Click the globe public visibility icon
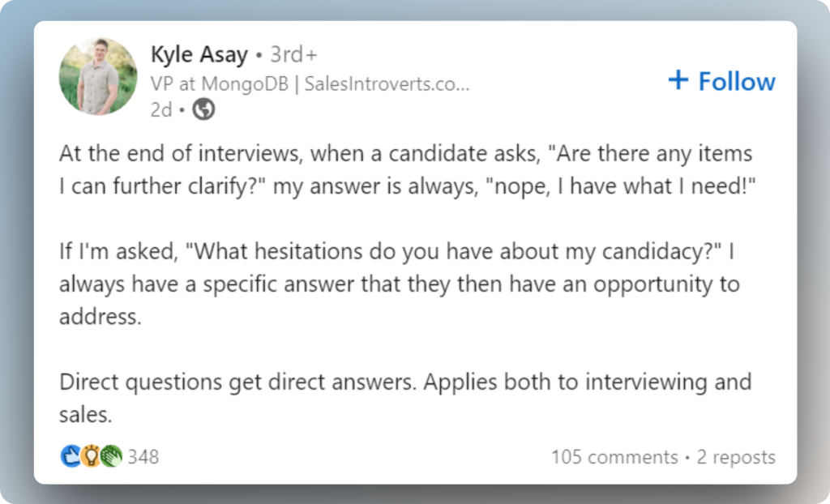This screenshot has height=504, width=830. 203,110
